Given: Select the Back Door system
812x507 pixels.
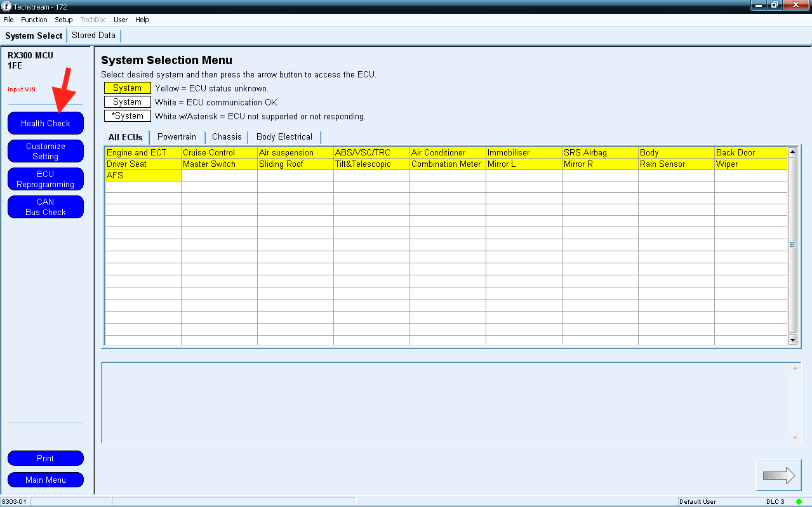Looking at the screenshot, I should pos(751,153).
